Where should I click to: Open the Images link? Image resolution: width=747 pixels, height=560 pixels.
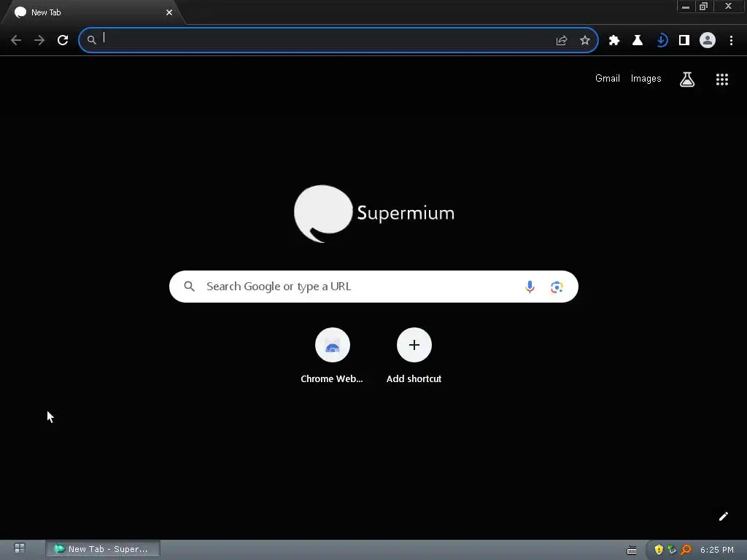646,79
